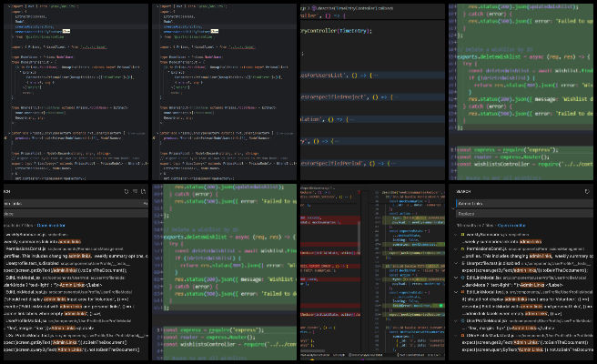The image size is (597, 364).
Task: Click the Replace input field, bottom-right panel
Action: tap(524, 214)
